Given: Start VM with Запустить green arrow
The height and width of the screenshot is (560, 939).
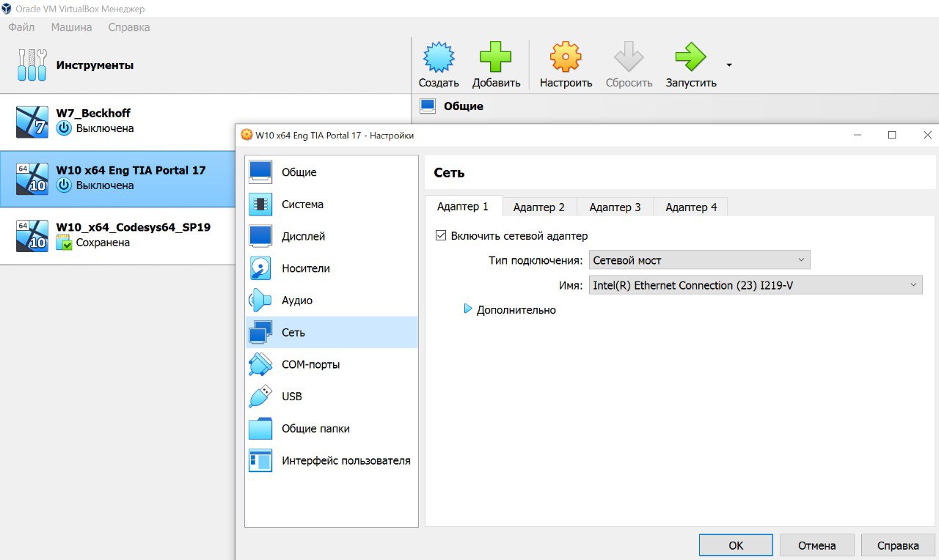Looking at the screenshot, I should click(690, 57).
